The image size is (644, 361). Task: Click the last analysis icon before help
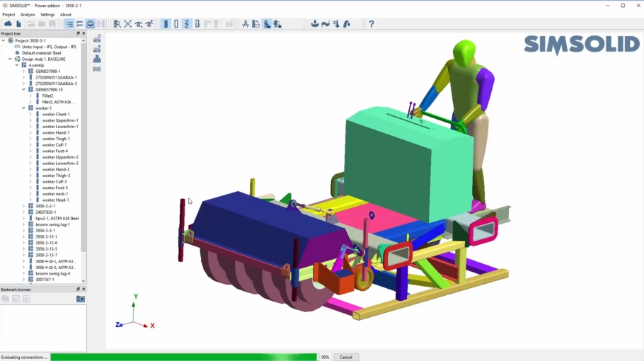[347, 24]
